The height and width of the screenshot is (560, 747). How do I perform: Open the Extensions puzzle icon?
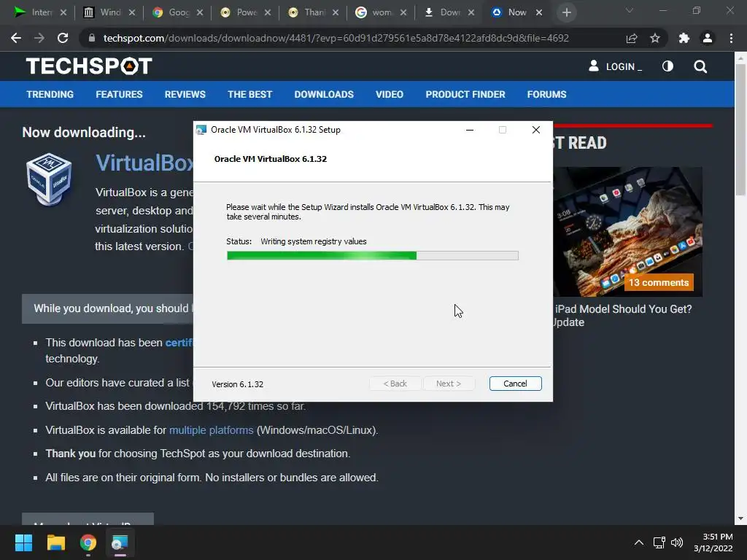click(x=684, y=38)
